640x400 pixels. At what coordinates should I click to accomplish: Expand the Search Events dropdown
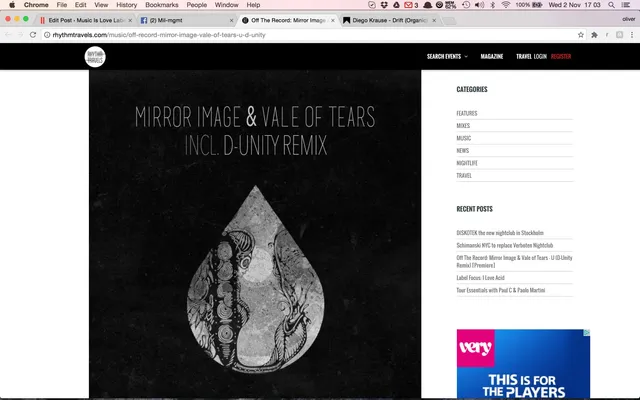(x=447, y=56)
